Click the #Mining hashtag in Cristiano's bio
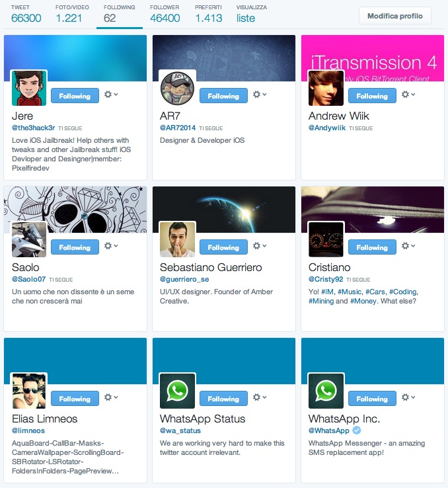Image resolution: width=448 pixels, height=488 pixels. click(x=321, y=301)
